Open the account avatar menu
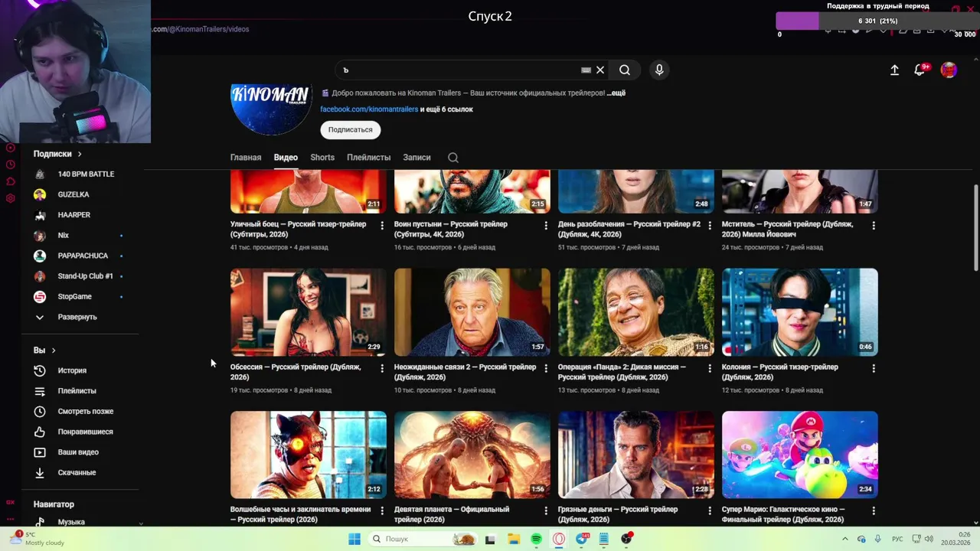The height and width of the screenshot is (551, 980). (949, 70)
